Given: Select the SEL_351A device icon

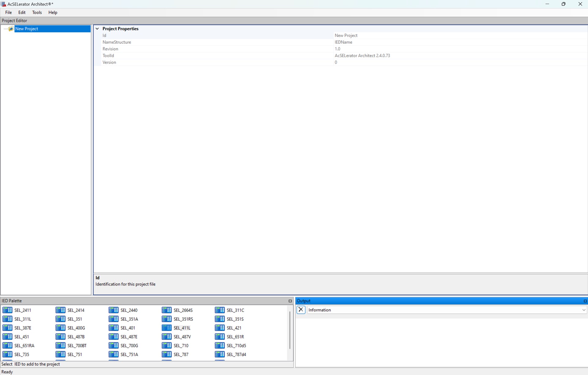Looking at the screenshot, I should point(114,319).
